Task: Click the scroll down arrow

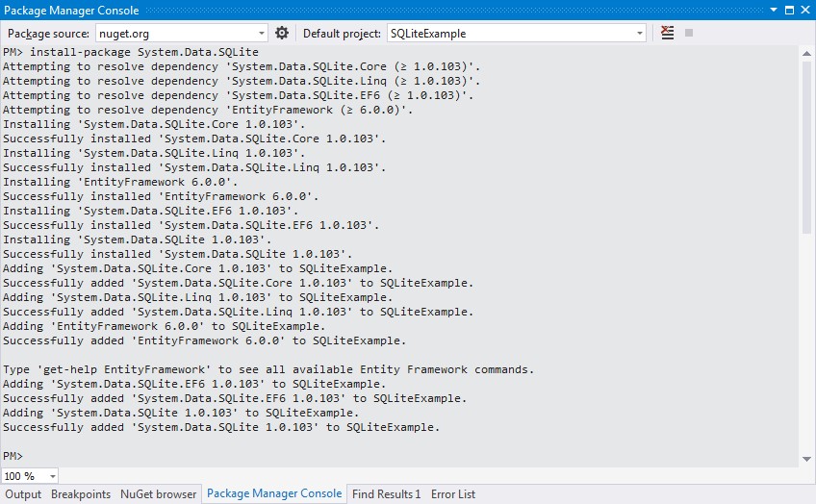Action: coord(806,459)
